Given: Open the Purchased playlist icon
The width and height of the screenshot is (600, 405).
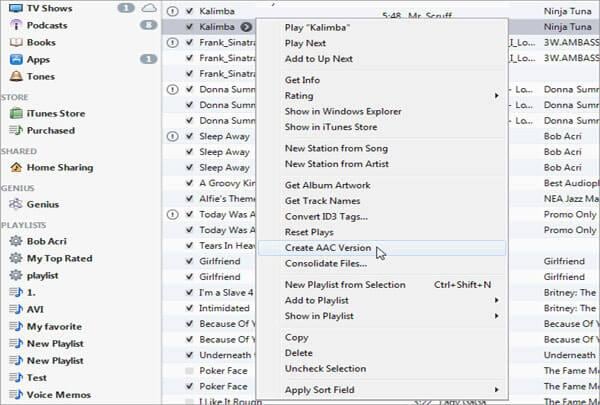Looking at the screenshot, I should 16,131.
